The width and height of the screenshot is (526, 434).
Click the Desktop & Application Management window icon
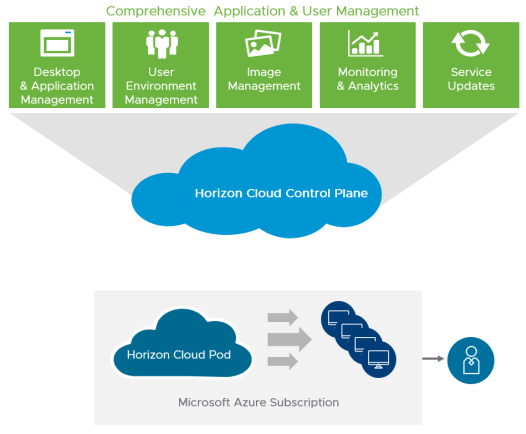[57, 43]
